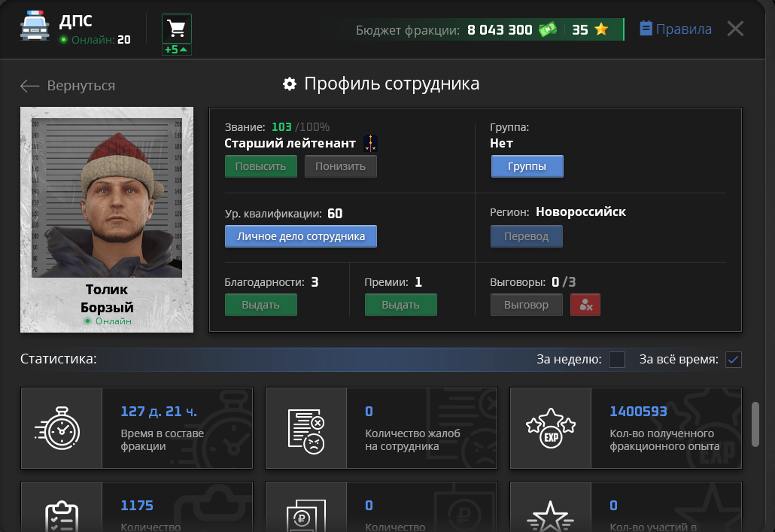The height and width of the screenshot is (532, 775).
Task: Click the EXP star badge icon
Action: point(550,428)
